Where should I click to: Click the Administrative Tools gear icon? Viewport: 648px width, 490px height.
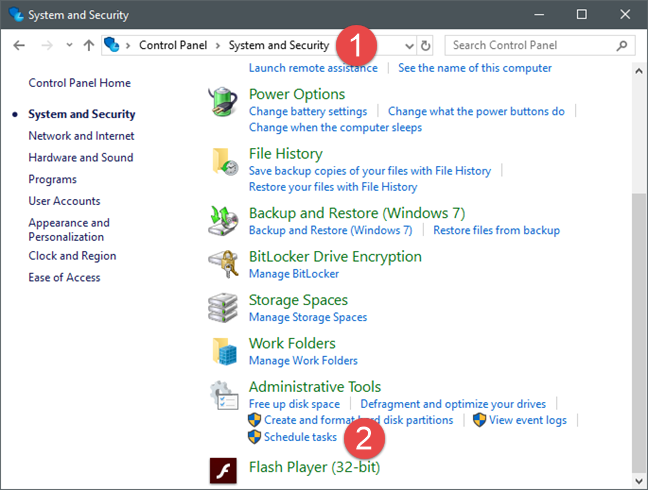224,395
